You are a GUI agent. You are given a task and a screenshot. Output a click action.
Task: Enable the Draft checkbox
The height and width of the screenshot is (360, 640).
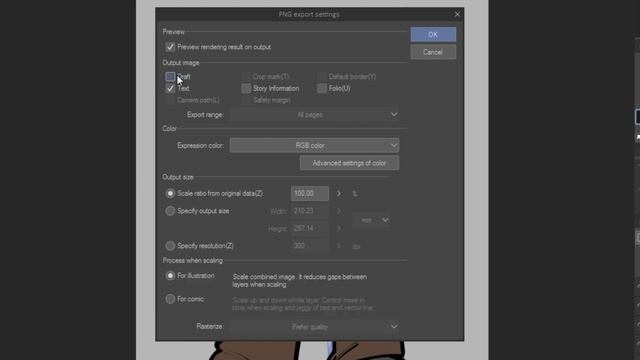[170, 77]
